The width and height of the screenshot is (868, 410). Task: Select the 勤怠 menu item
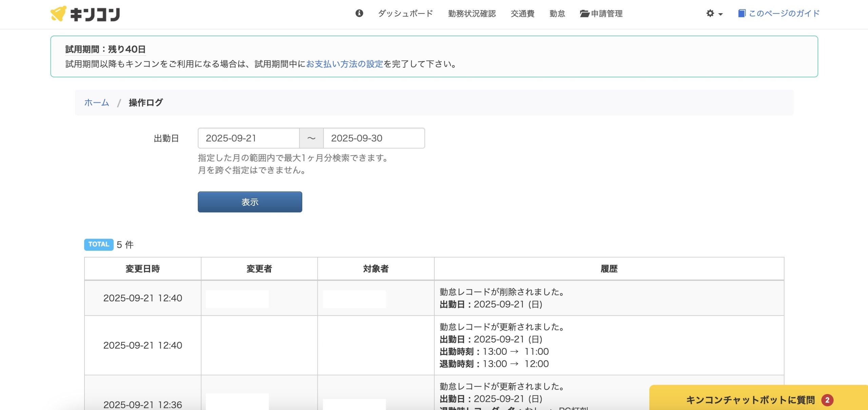[x=557, y=14]
